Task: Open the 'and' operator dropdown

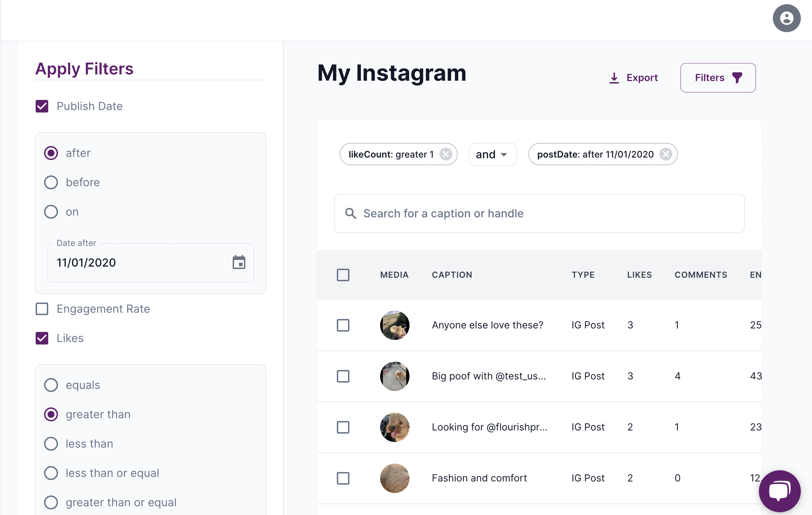Action: coord(492,154)
